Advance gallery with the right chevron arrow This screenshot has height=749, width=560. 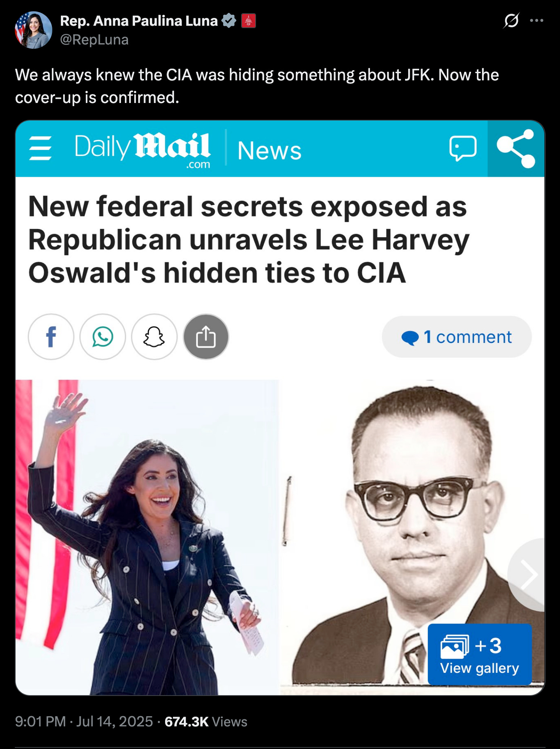pyautogui.click(x=528, y=575)
